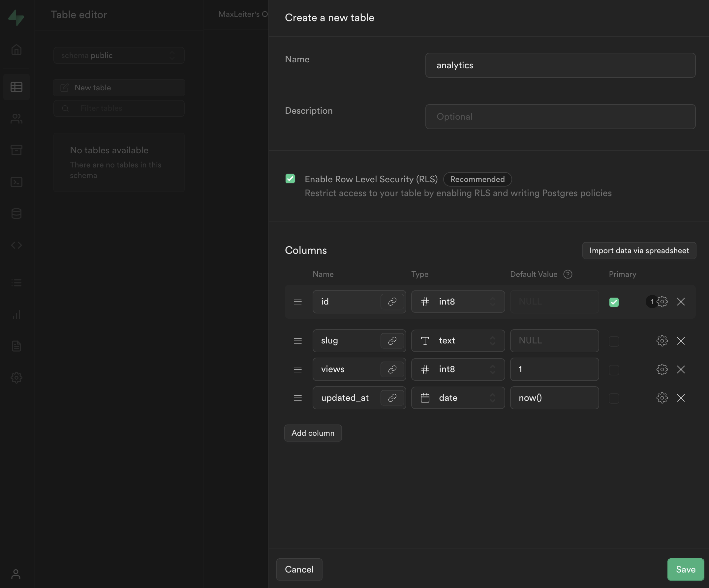Open the SQL editor terminal icon in sidebar

(16, 182)
